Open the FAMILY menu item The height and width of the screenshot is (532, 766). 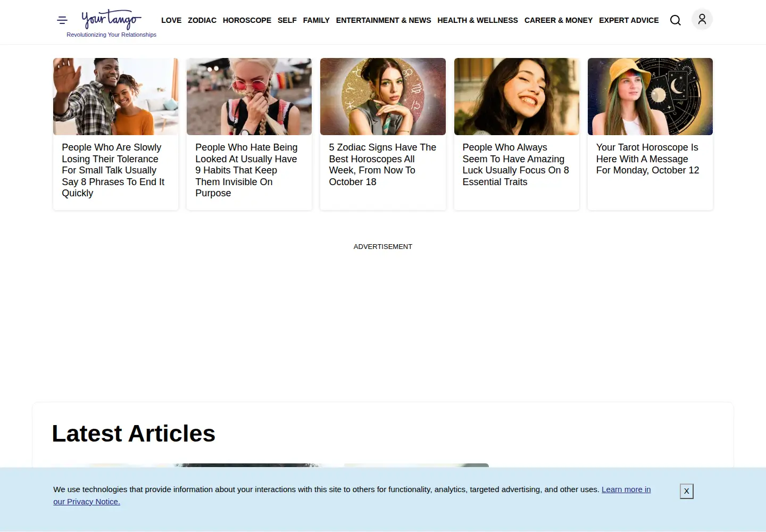click(317, 20)
